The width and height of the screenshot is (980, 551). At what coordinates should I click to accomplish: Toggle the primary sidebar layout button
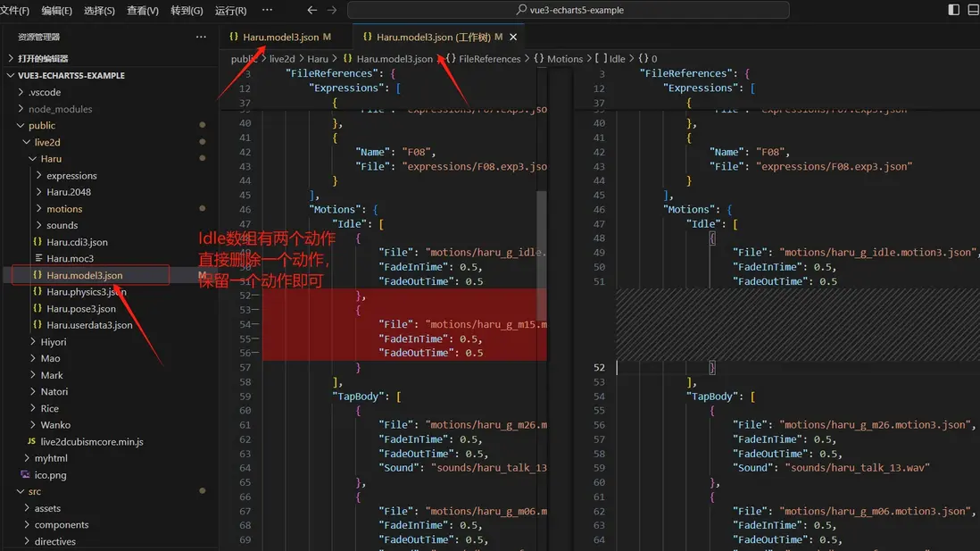tap(953, 10)
